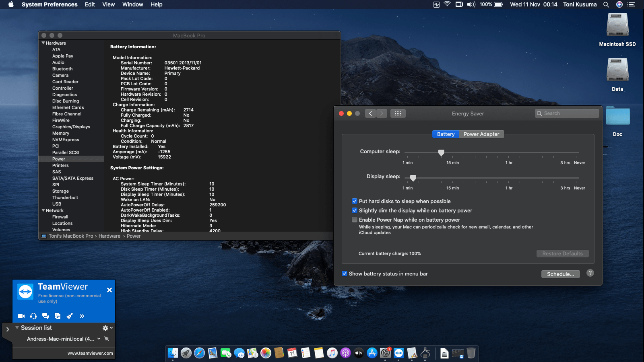Select the TeamViewer whiteboard brush icon
This screenshot has width=644, height=362.
coord(70,316)
